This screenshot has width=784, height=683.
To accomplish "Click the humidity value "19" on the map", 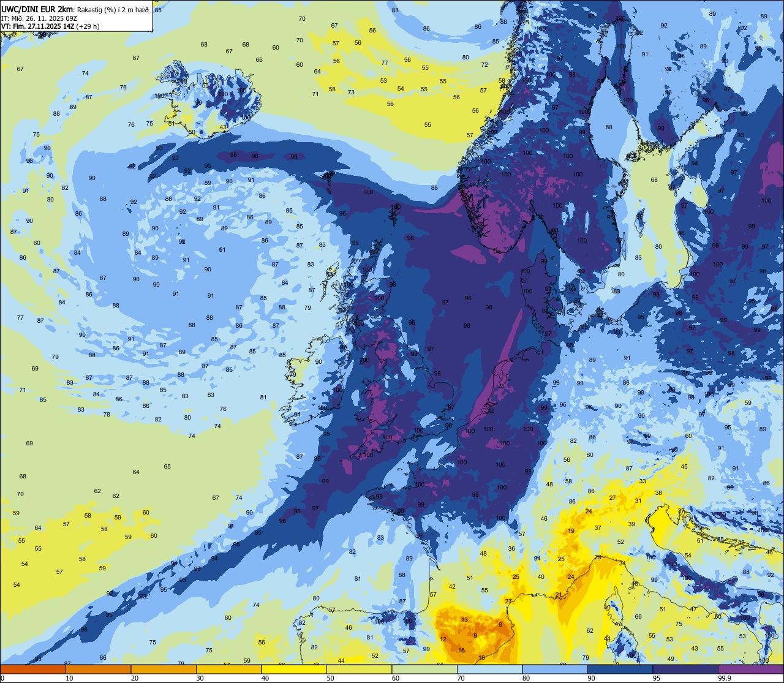I will point(571,531).
